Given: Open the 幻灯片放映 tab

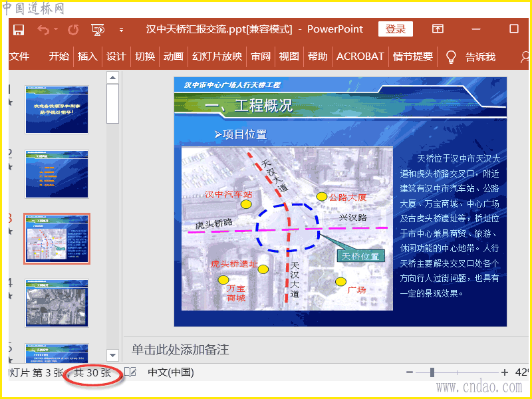Looking at the screenshot, I should pyautogui.click(x=217, y=57).
